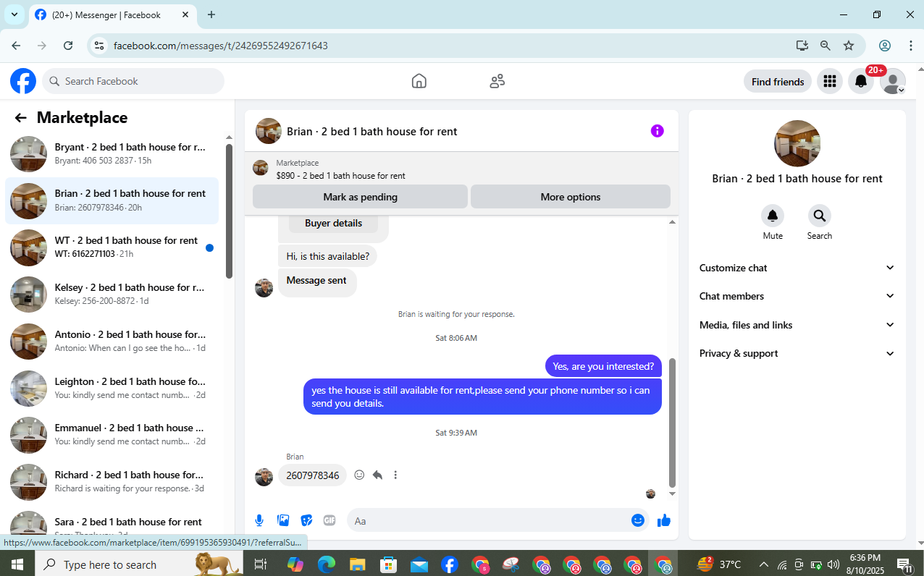The height and width of the screenshot is (576, 924).
Task: Choose a GIF icon
Action: tap(329, 520)
